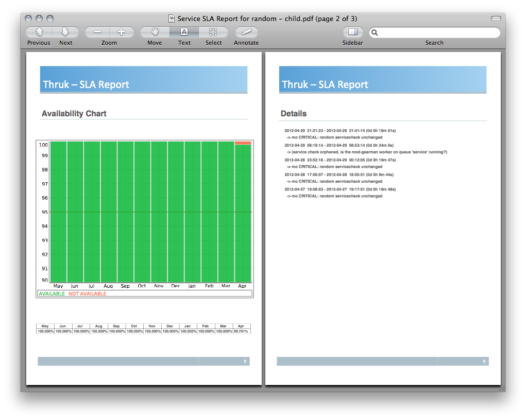526x420 pixels.
Task: Click the Thruk – SLA Report title on page 2
Action: click(86, 84)
